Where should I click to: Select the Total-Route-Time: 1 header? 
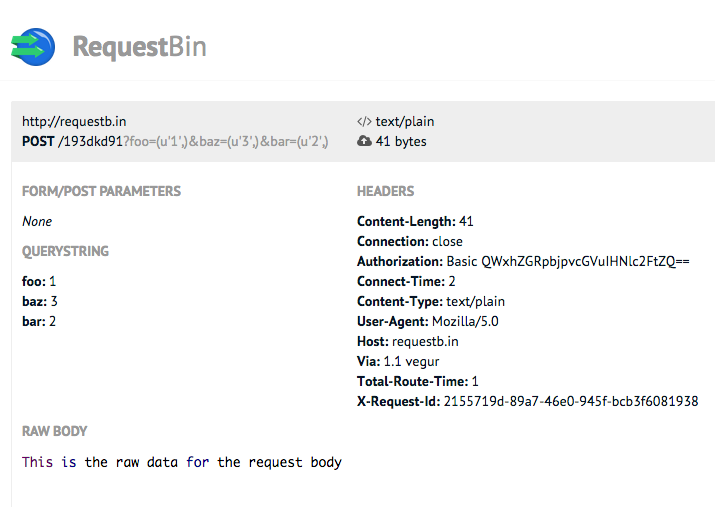(418, 382)
